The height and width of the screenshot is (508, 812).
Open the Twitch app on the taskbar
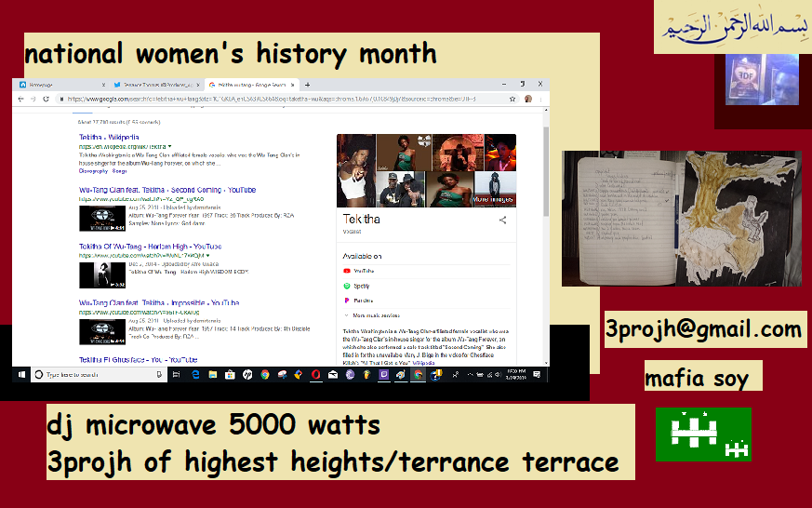(384, 374)
